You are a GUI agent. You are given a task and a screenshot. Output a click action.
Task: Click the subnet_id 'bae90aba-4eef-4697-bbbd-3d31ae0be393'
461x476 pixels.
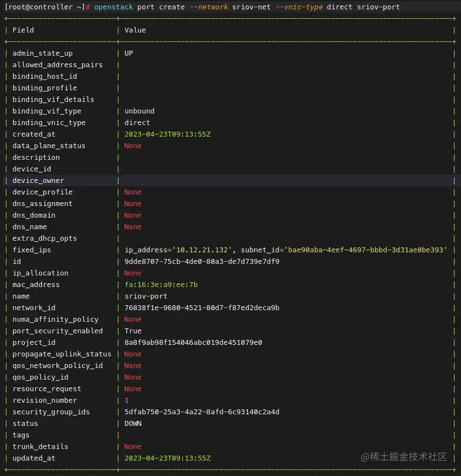pyautogui.click(x=366, y=250)
